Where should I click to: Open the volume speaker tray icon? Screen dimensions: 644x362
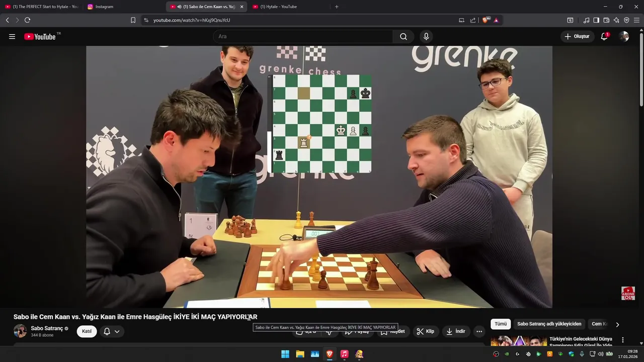[x=601, y=354]
